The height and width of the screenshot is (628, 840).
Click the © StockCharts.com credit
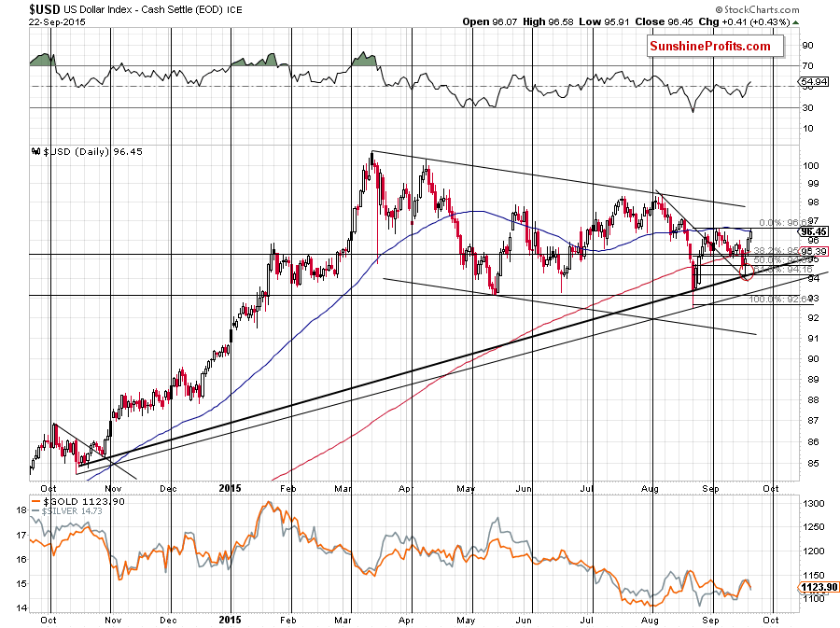(757, 9)
